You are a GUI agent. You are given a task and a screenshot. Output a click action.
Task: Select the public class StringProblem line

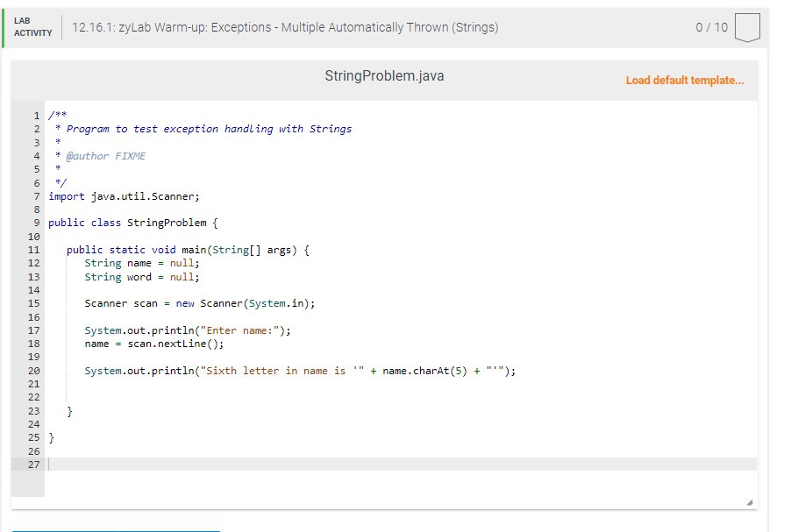point(132,223)
